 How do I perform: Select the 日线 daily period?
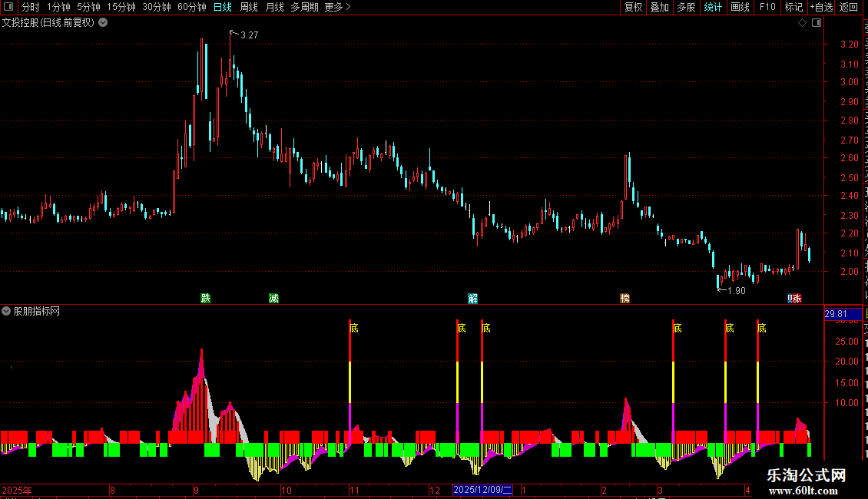223,7
